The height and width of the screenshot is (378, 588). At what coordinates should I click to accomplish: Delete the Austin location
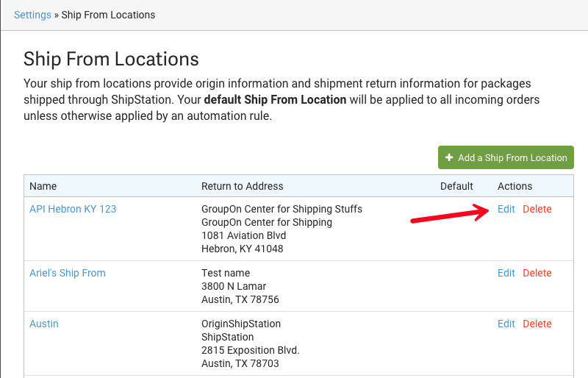tap(537, 324)
